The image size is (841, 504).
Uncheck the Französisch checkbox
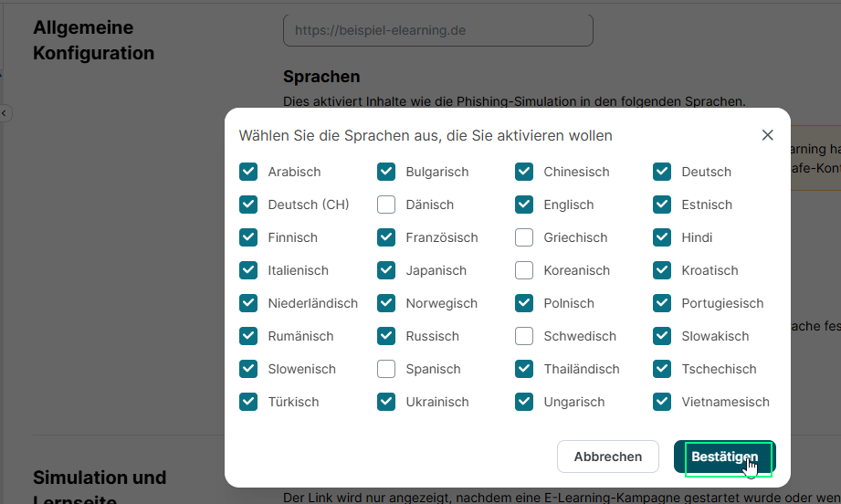(386, 237)
